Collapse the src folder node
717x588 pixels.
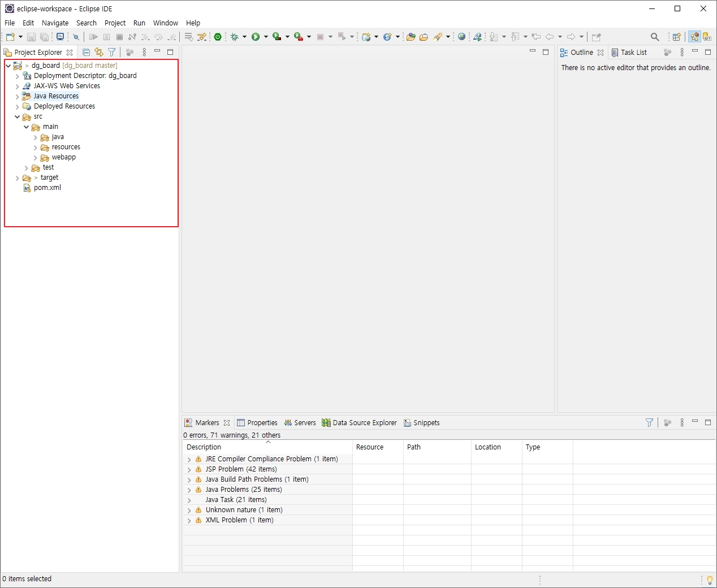18,116
